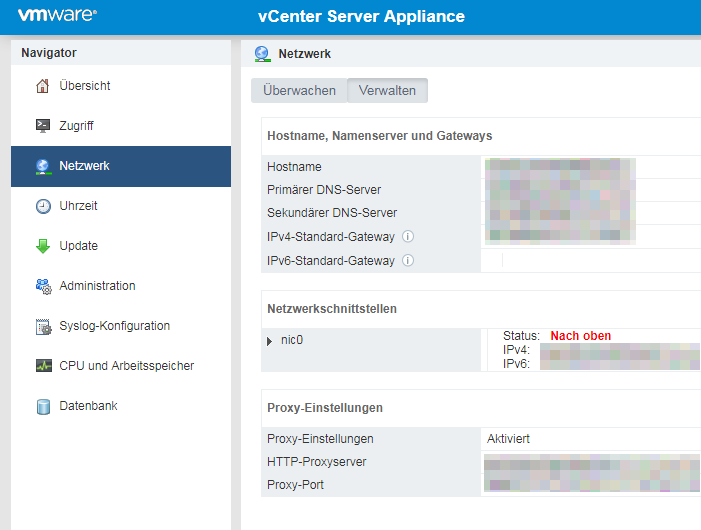
Task: Click the 'Sekundärer DNS-Server' label
Action: tap(332, 213)
